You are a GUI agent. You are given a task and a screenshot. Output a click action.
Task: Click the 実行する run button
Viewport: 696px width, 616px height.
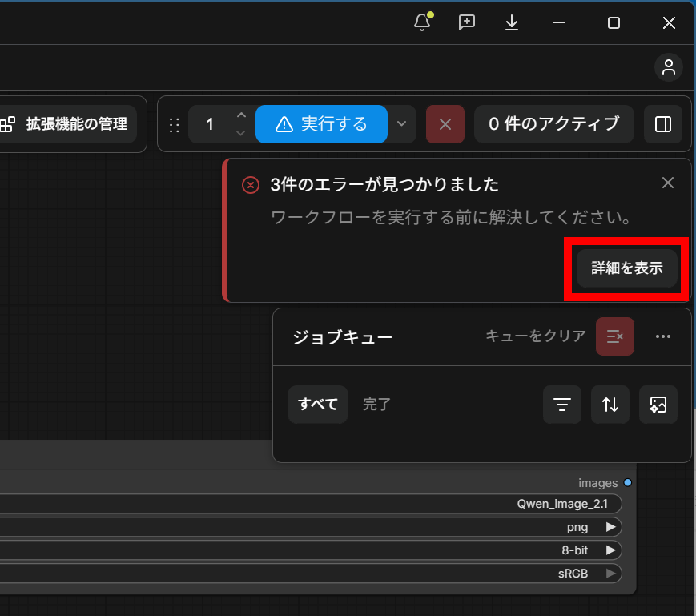coord(321,124)
